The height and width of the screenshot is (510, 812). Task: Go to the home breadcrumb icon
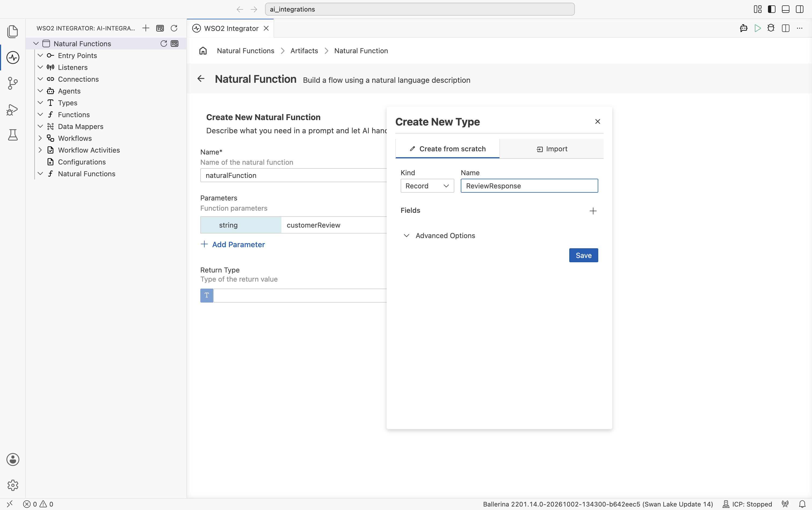click(x=203, y=51)
